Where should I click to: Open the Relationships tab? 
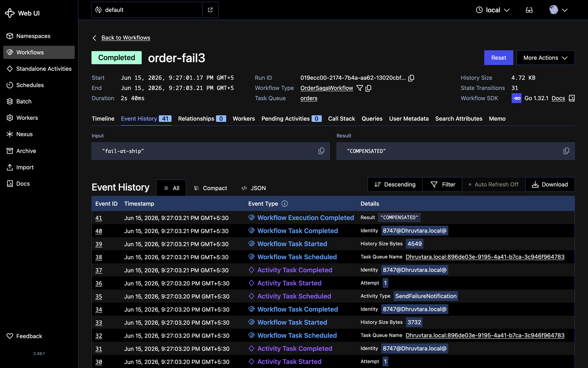point(202,119)
